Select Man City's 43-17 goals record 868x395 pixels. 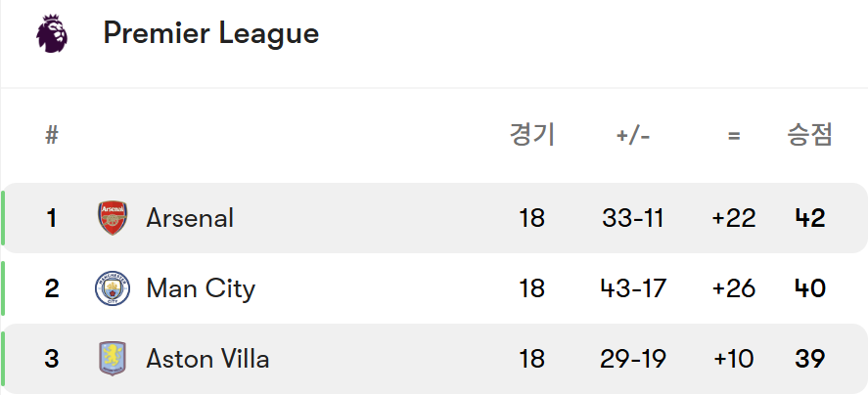tap(633, 288)
